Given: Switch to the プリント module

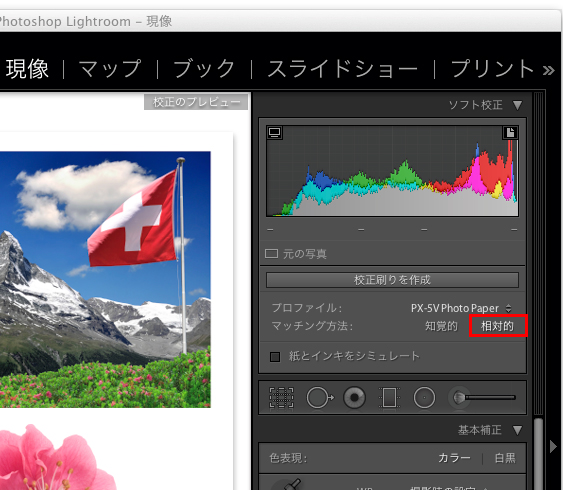Looking at the screenshot, I should (x=492, y=69).
